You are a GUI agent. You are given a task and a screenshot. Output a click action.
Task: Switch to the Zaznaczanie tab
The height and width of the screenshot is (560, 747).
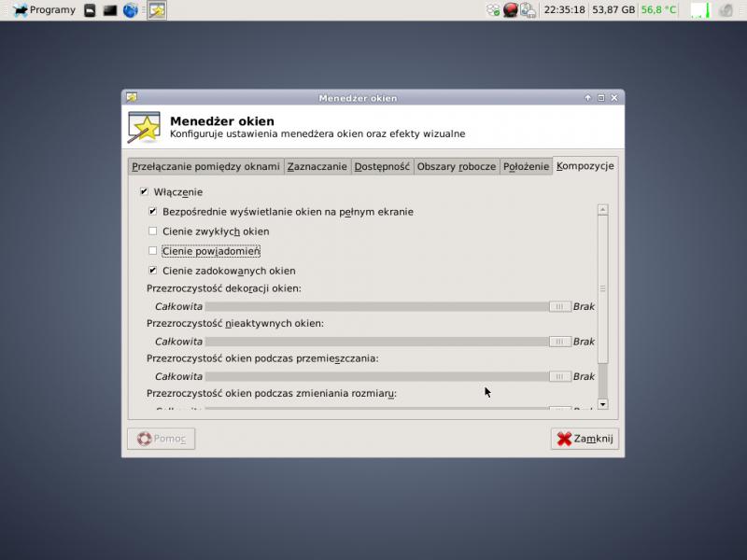(x=317, y=166)
